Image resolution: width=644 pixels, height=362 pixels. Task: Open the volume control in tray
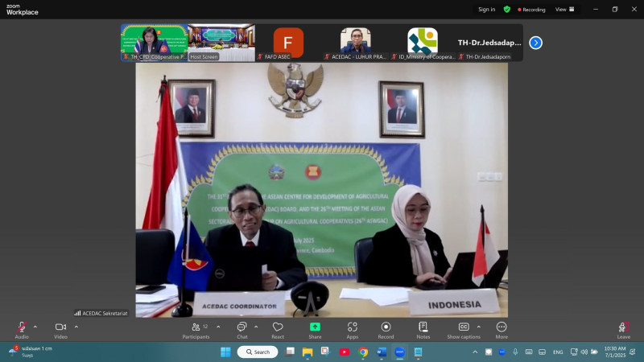(x=584, y=352)
